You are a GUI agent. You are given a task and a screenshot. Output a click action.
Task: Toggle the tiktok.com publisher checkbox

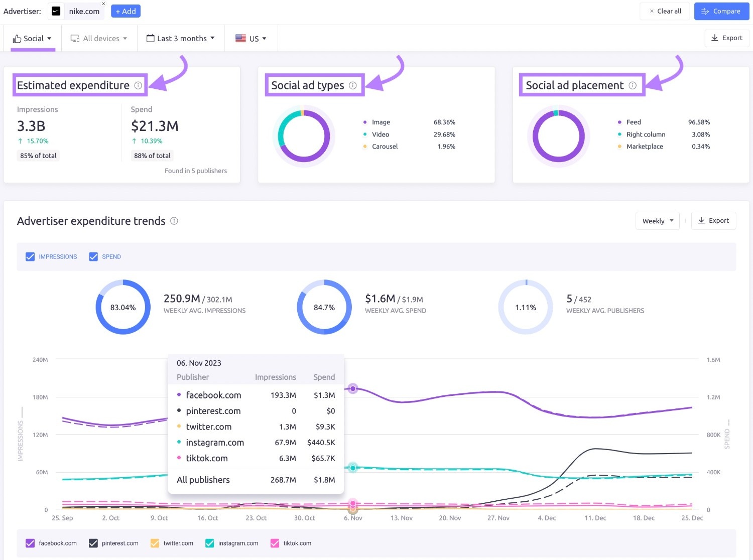pos(275,543)
